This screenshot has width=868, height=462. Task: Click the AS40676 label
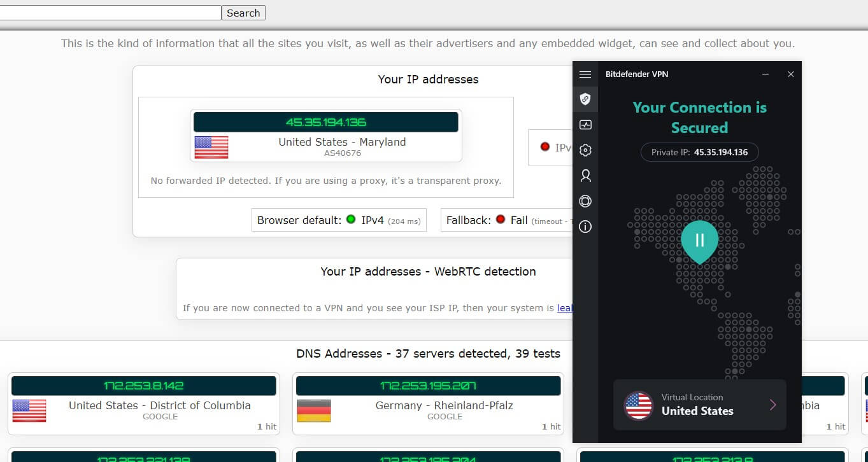[x=342, y=153]
